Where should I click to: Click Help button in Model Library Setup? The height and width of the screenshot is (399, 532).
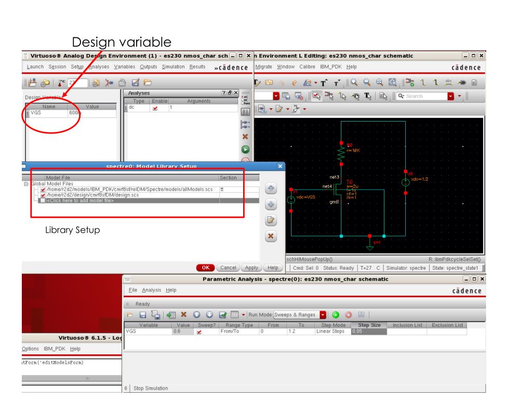pyautogui.click(x=273, y=268)
